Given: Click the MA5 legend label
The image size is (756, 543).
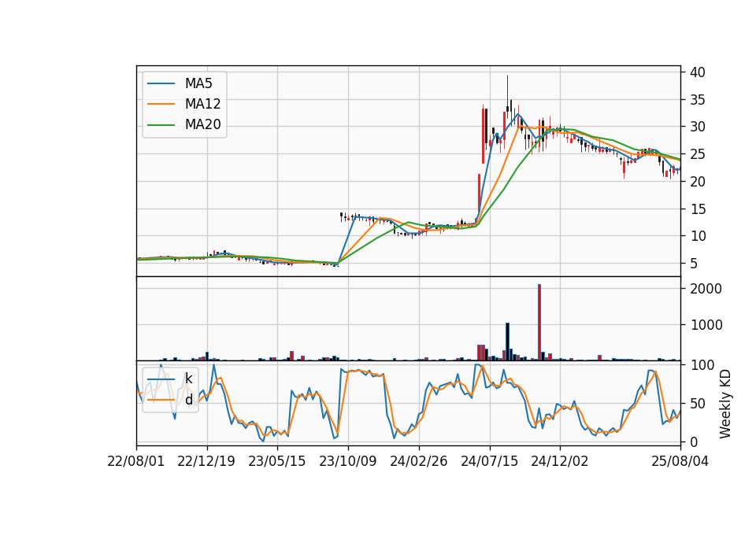Looking at the screenshot, I should [198, 83].
